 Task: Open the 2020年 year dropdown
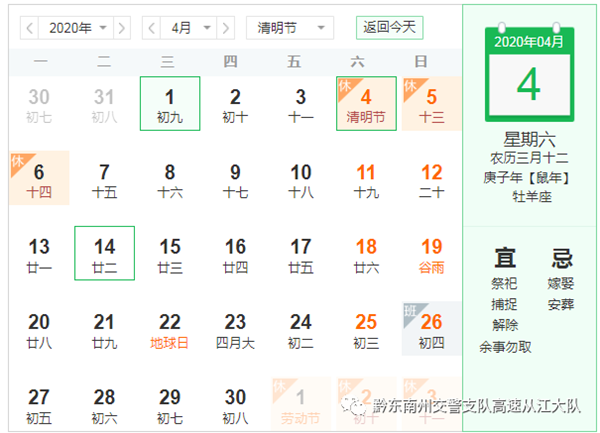tap(76, 28)
